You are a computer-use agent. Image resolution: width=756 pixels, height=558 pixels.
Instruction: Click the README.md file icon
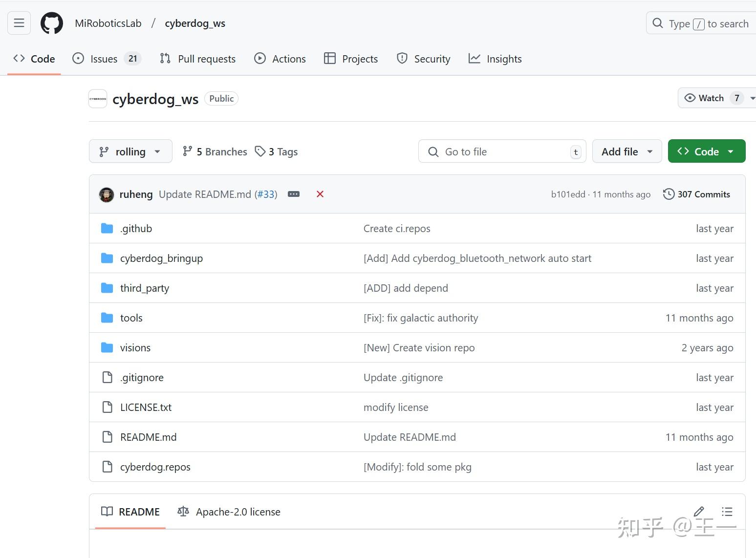(108, 437)
